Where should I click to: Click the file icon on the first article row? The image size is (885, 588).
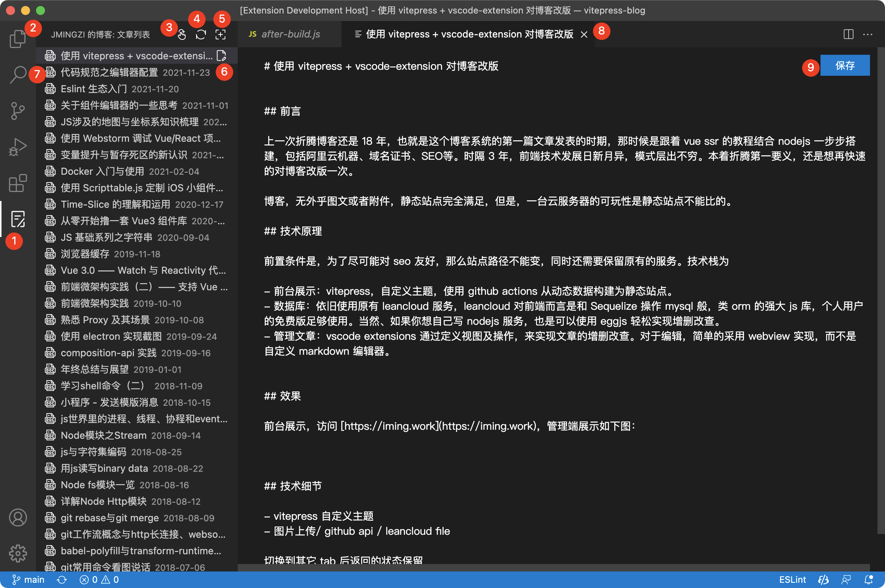222,56
